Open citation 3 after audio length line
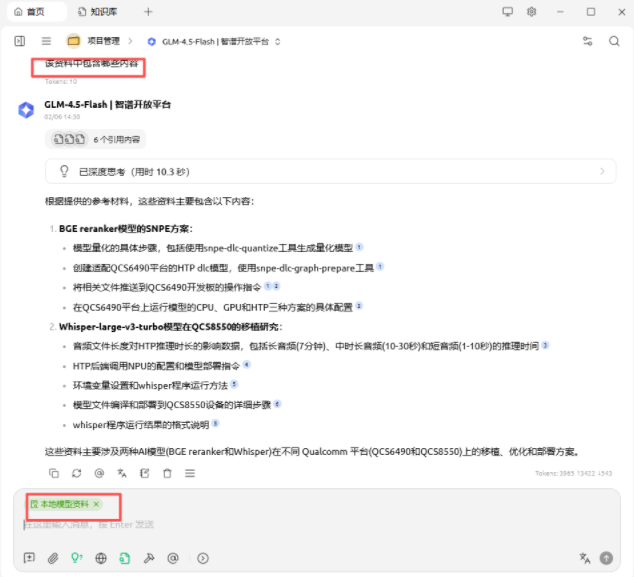The width and height of the screenshot is (634, 577). coord(545,345)
